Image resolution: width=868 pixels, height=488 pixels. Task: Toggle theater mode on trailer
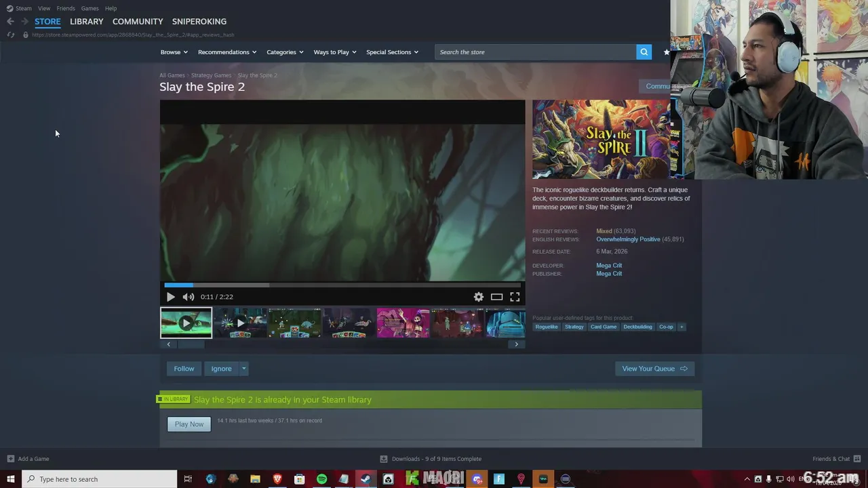coord(497,297)
